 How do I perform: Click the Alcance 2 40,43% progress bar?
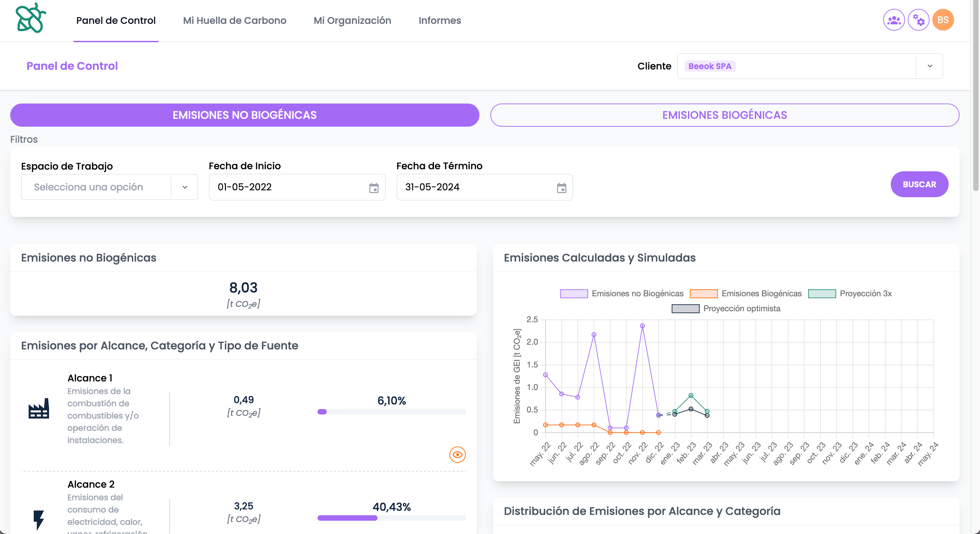pos(392,518)
